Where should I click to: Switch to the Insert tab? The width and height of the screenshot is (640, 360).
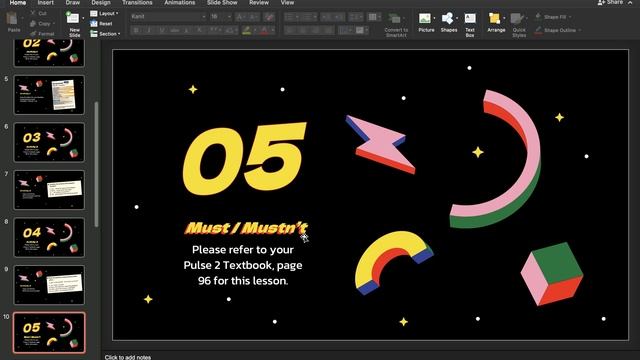[45, 2]
